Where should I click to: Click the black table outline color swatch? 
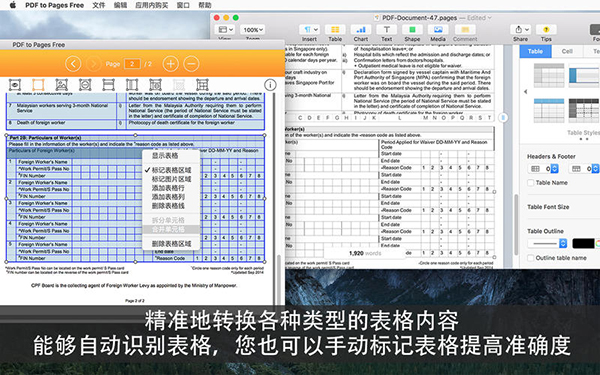583,243
